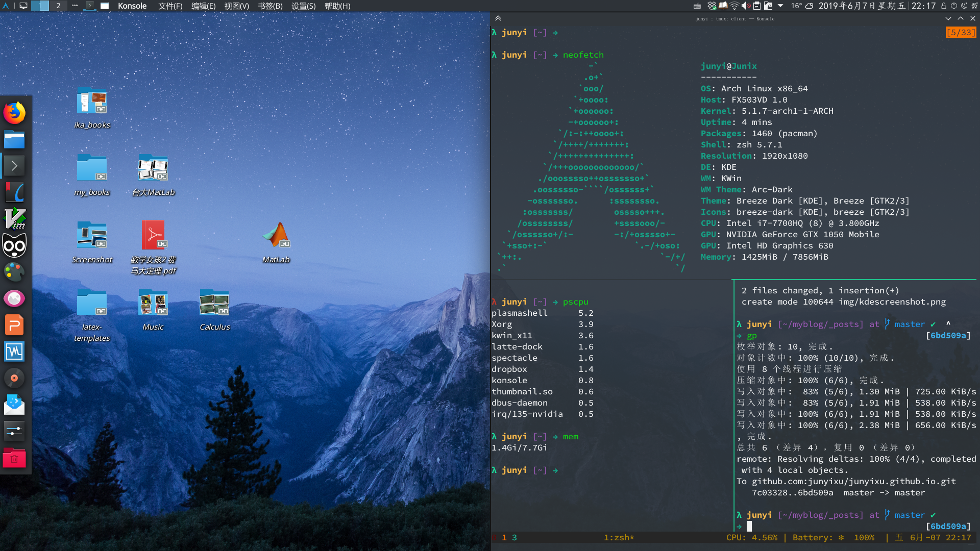Click the dark dock icon with the blue curve
The width and height of the screenshot is (980, 551).
click(x=14, y=192)
